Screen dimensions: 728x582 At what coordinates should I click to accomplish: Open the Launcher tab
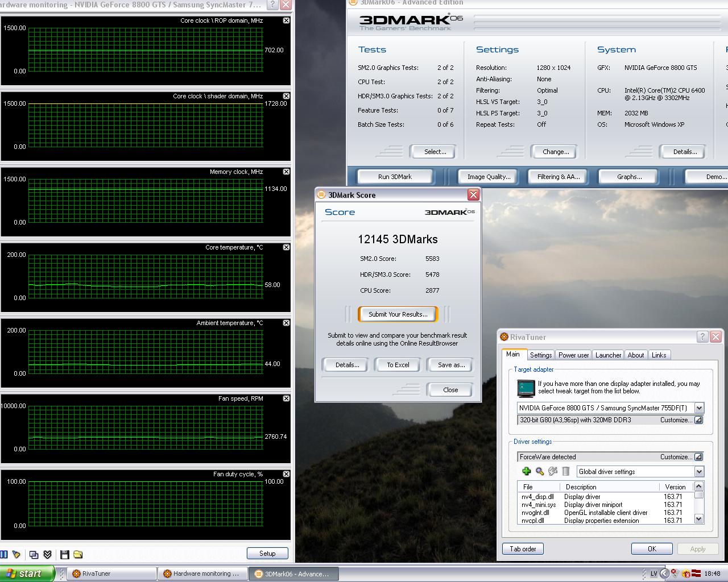pyautogui.click(x=608, y=355)
